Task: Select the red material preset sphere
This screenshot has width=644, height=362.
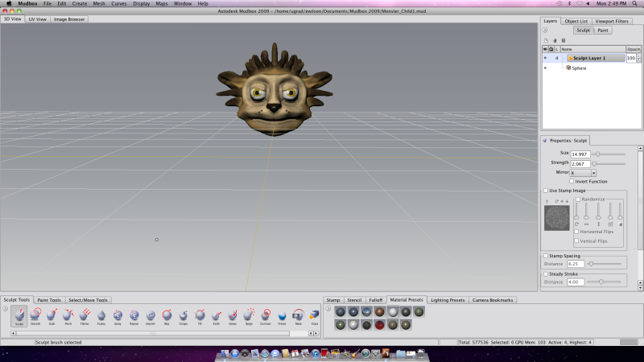Action: (378, 324)
